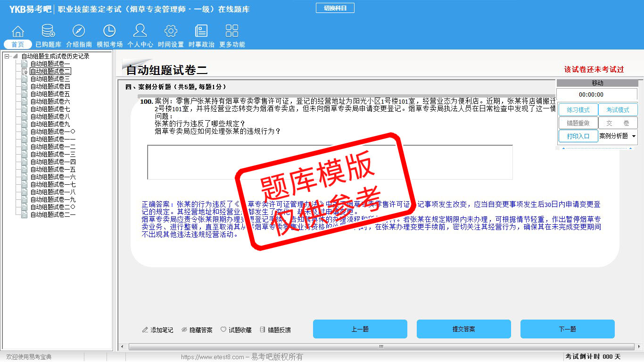
Task: Open the 时间设置 gear icon
Action: pyautogui.click(x=171, y=32)
